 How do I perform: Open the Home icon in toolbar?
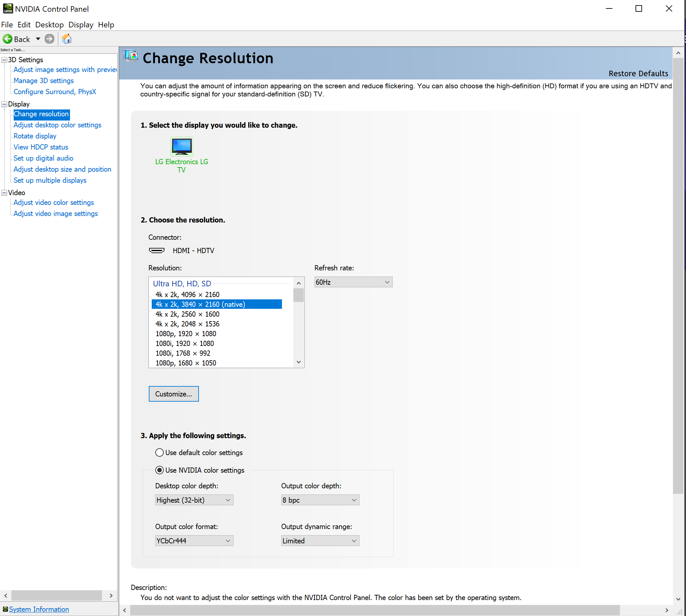(x=67, y=39)
